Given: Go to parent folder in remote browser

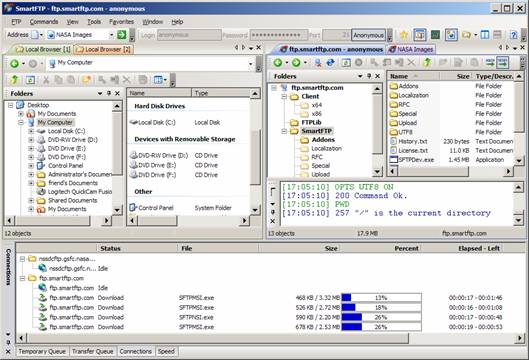Looking at the screenshot, I should pyautogui.click(x=427, y=62).
